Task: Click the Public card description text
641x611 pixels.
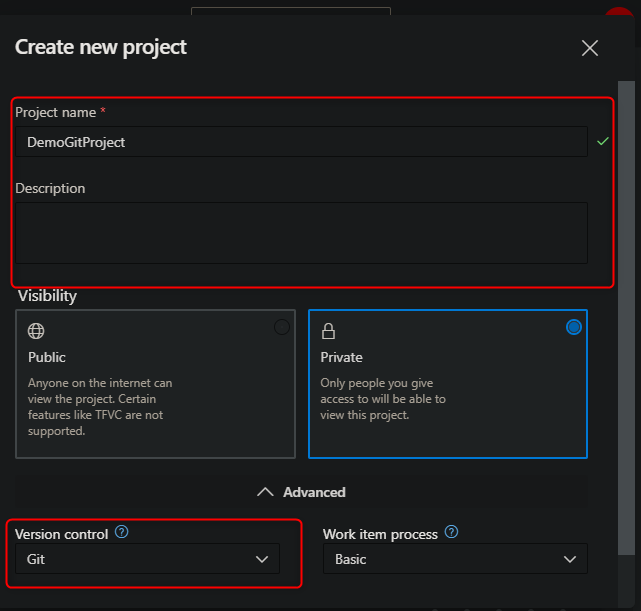Action: [x=100, y=407]
